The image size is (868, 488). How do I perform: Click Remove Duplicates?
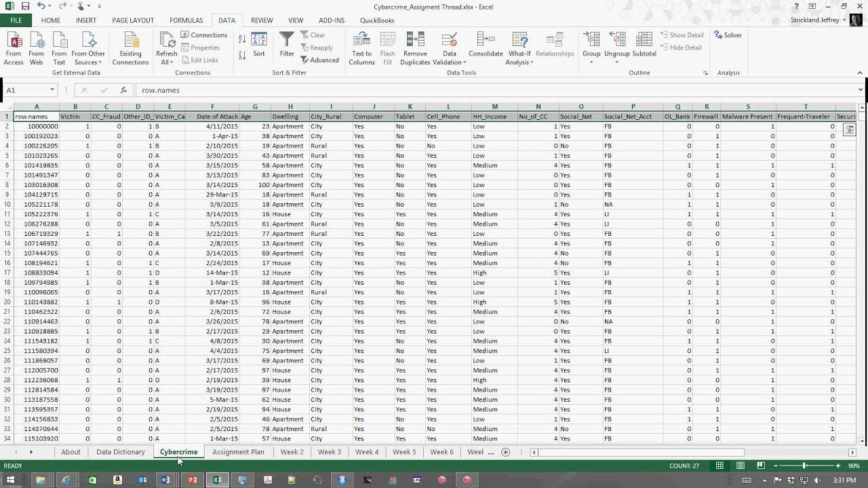click(x=415, y=48)
